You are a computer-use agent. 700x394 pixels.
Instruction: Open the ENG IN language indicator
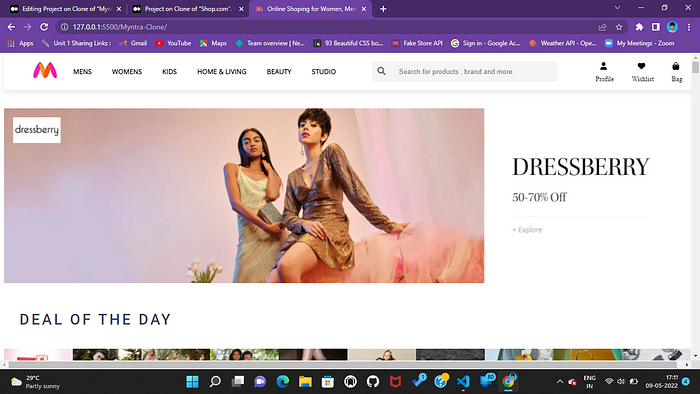point(589,382)
